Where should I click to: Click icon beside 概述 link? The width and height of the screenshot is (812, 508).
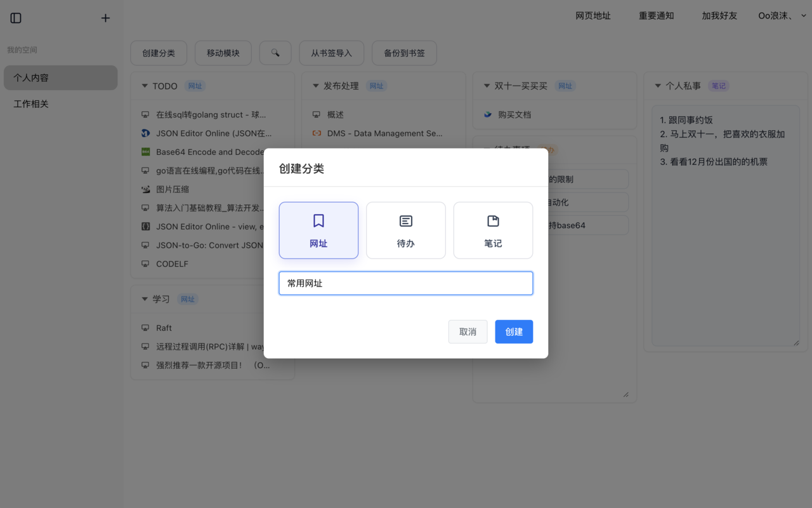coord(317,115)
